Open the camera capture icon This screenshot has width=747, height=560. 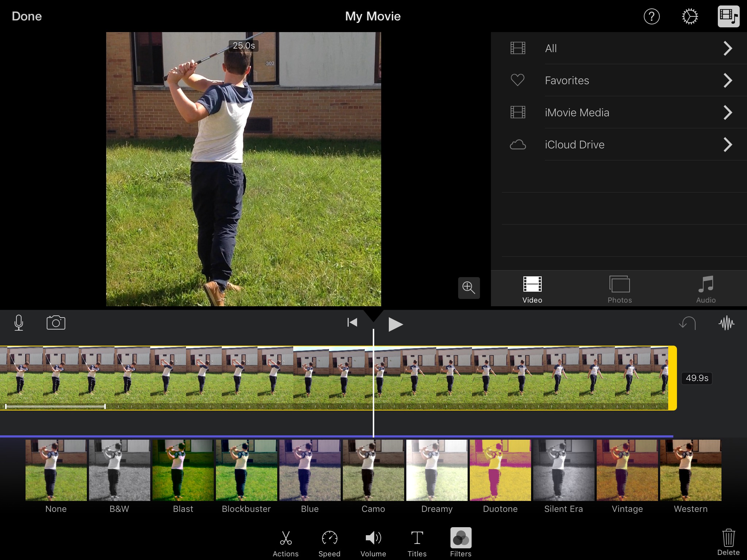(56, 323)
